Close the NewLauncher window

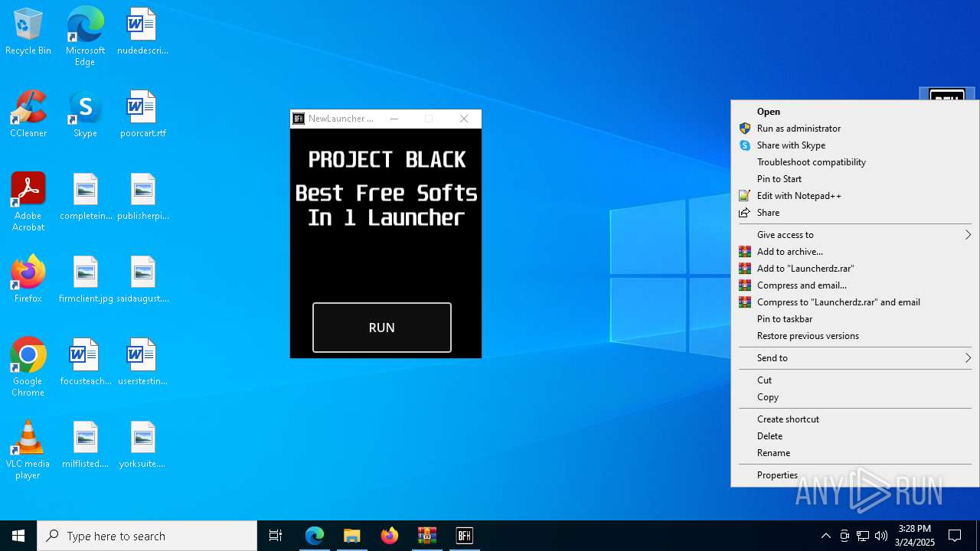pyautogui.click(x=464, y=119)
